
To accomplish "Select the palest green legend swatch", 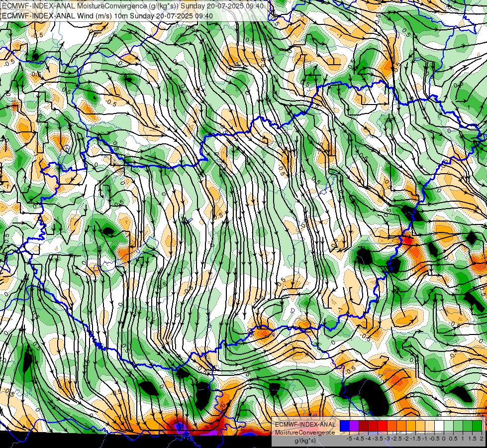I will pos(449,426).
